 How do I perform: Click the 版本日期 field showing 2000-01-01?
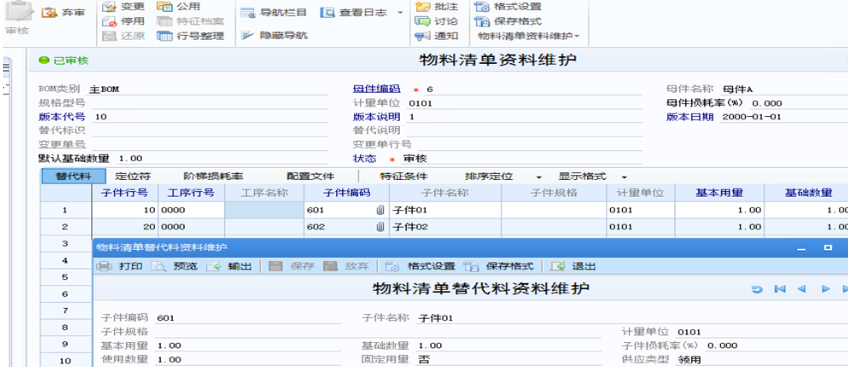click(784, 117)
